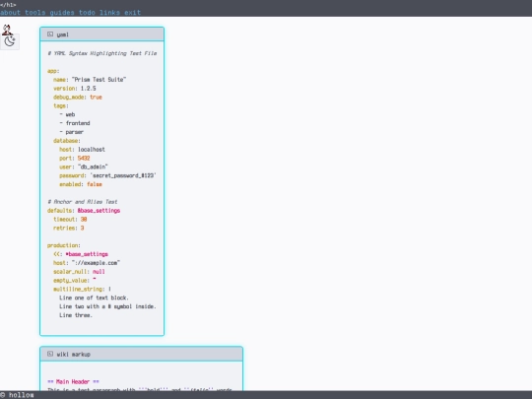
Task: Click the debug_mode: true line
Action: (x=78, y=97)
